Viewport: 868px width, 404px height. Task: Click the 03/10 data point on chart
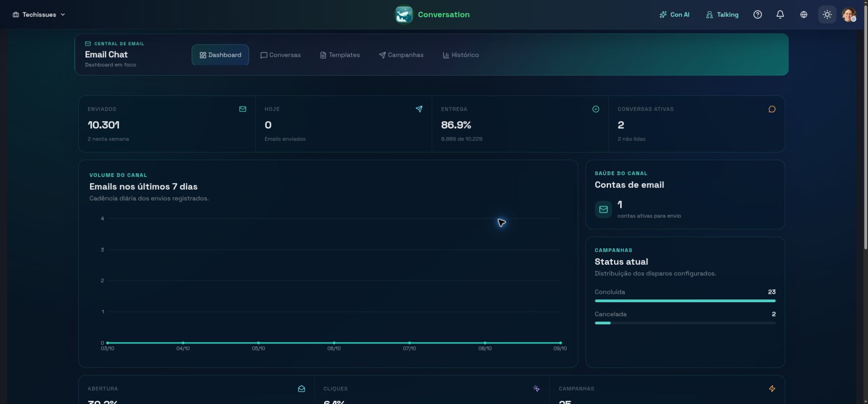click(108, 343)
